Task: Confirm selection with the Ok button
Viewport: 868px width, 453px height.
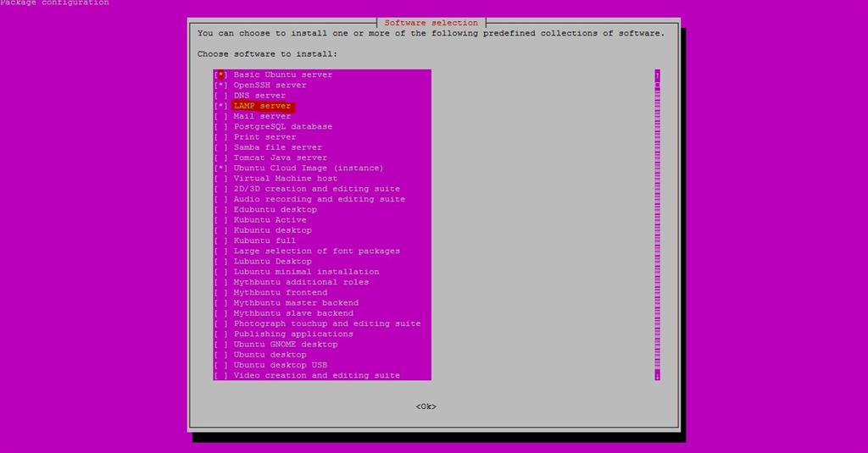Action: [x=426, y=406]
